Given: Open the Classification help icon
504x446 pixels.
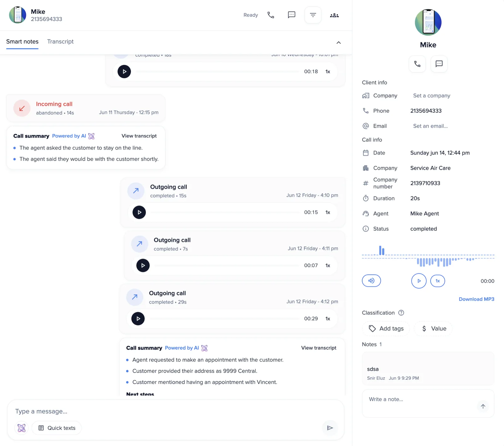Looking at the screenshot, I should click(x=401, y=313).
